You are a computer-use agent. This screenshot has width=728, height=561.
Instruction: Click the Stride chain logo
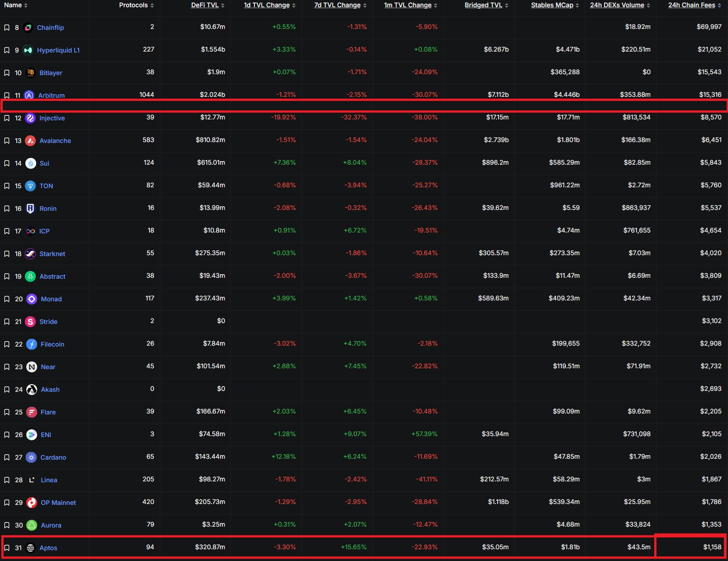click(30, 322)
